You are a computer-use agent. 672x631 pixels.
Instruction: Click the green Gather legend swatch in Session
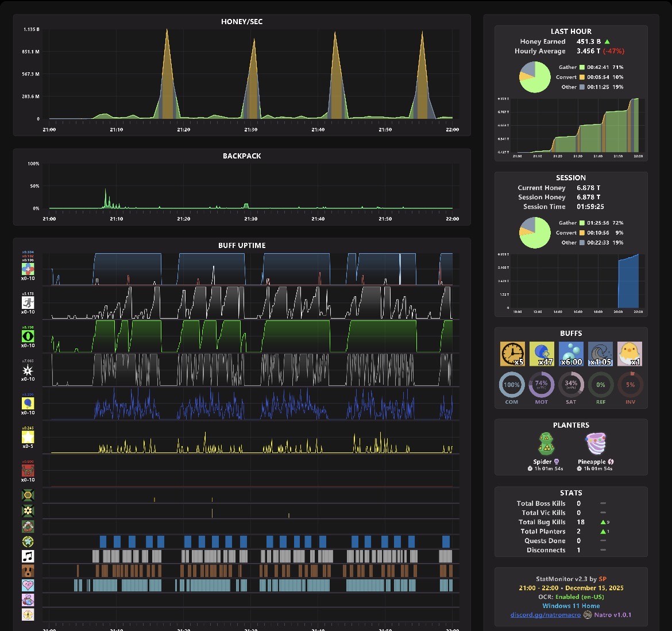pos(582,223)
